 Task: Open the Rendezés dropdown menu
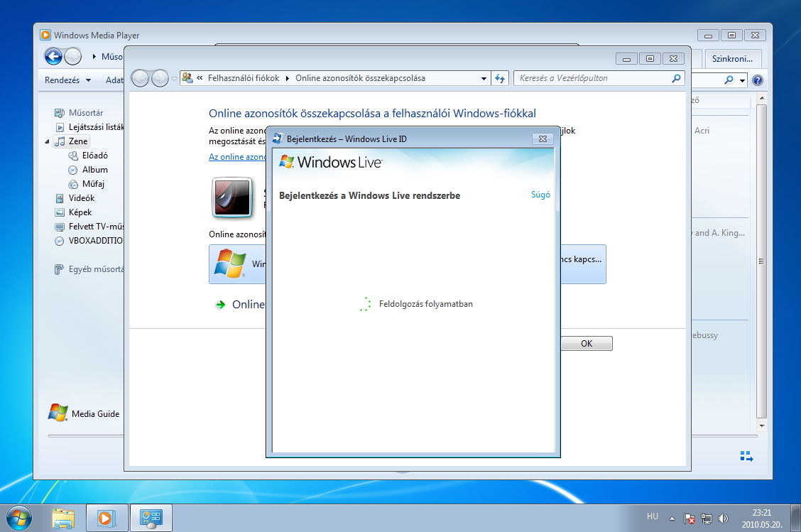tap(67, 80)
